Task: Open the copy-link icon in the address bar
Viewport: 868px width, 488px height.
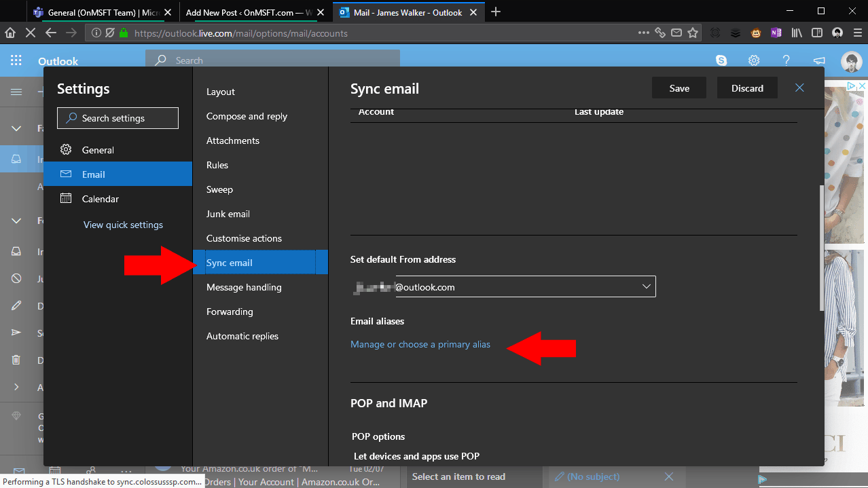Action: click(660, 33)
